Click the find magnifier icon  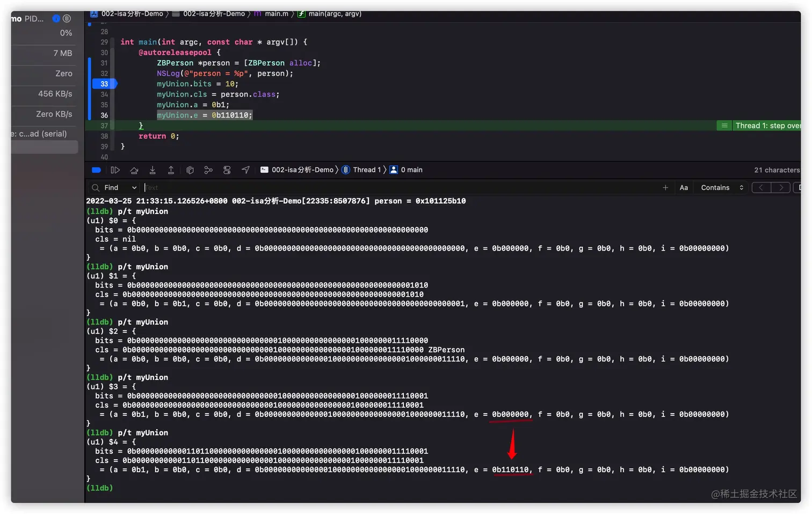coord(96,188)
